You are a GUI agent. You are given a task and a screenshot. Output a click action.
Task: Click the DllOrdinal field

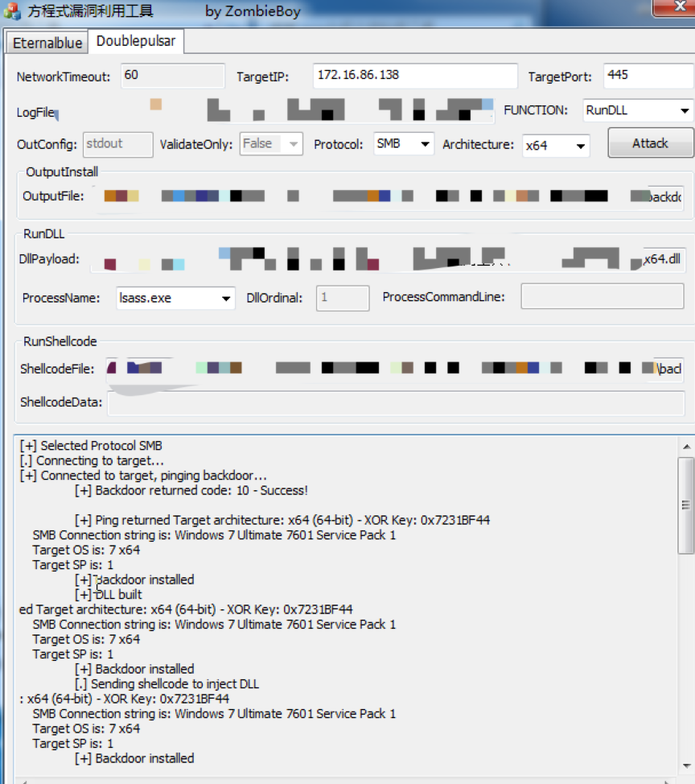(343, 298)
